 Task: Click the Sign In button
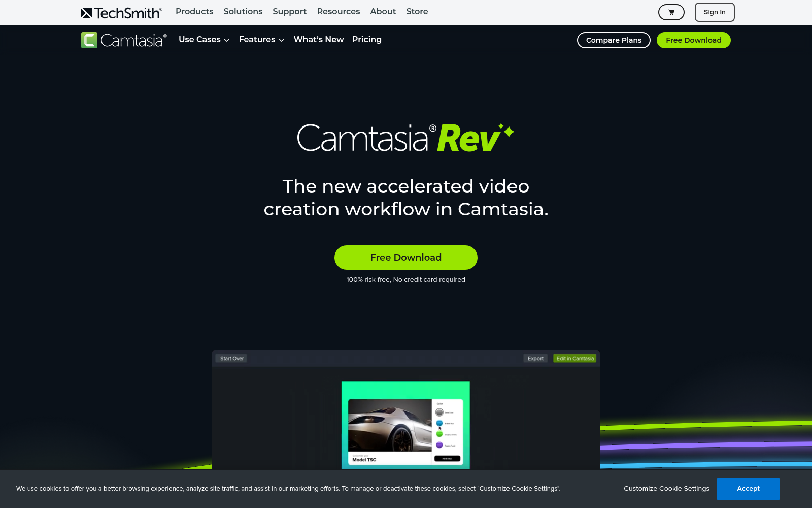(715, 12)
